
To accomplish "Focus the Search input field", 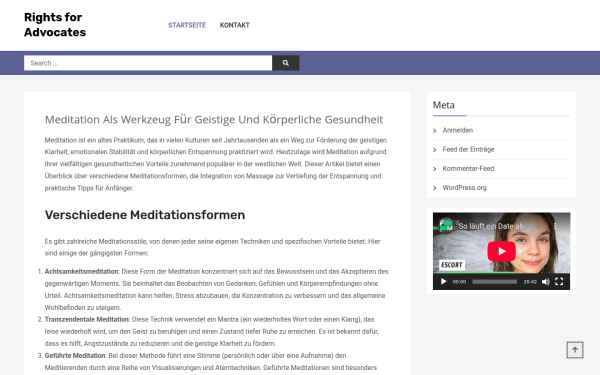I will click(x=148, y=63).
